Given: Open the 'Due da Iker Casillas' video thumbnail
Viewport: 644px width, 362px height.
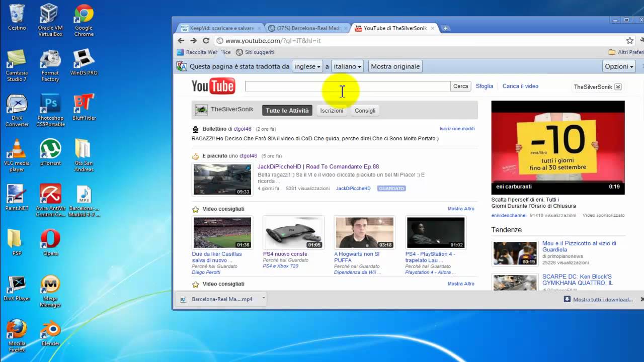Looking at the screenshot, I should tap(222, 233).
